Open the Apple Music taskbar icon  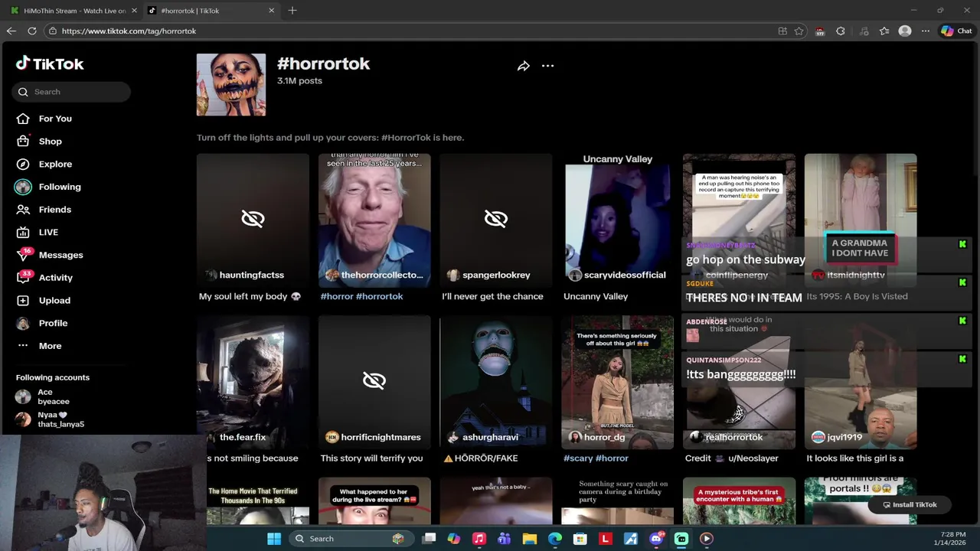[479, 539]
